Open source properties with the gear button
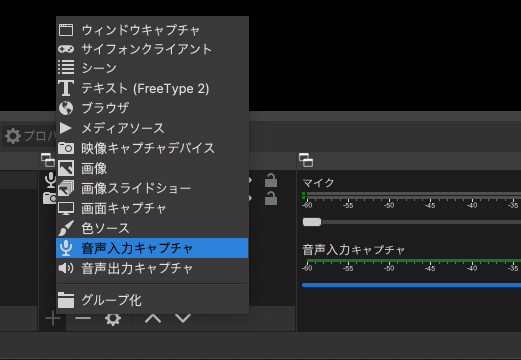Viewport: 521px width, 360px height. click(x=113, y=319)
